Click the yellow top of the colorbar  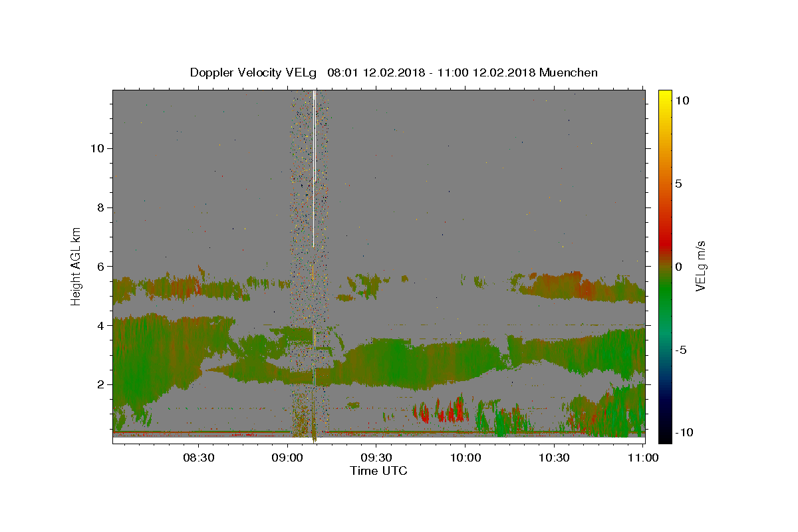pyautogui.click(x=665, y=96)
